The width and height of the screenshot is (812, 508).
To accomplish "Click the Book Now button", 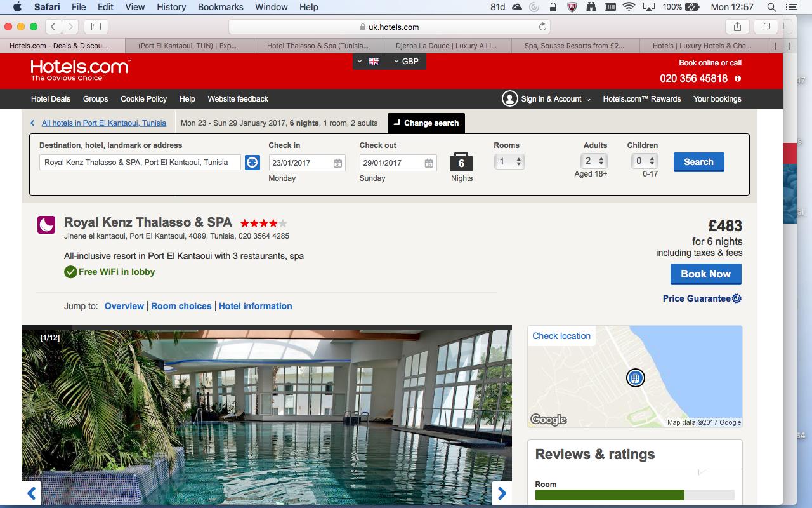I will pyautogui.click(x=705, y=274).
